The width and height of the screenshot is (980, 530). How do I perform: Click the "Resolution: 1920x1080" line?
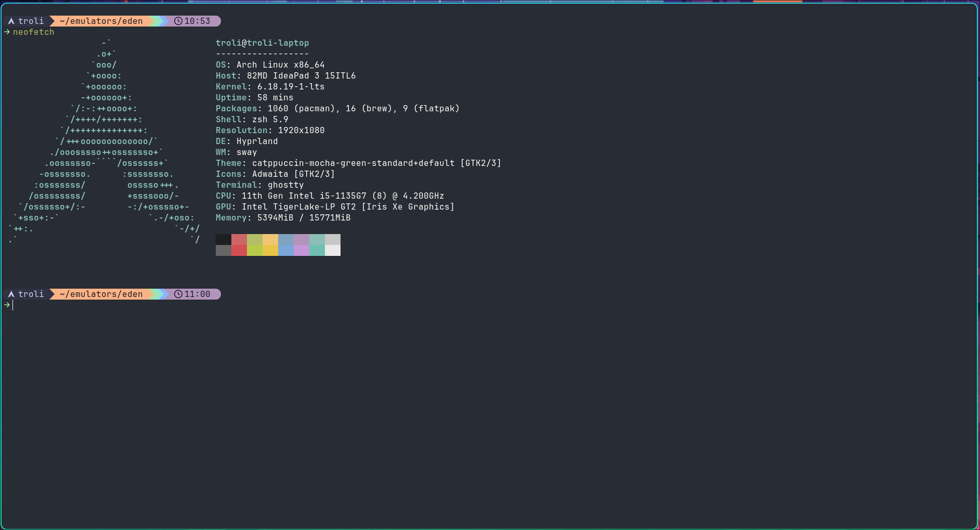[x=270, y=131]
